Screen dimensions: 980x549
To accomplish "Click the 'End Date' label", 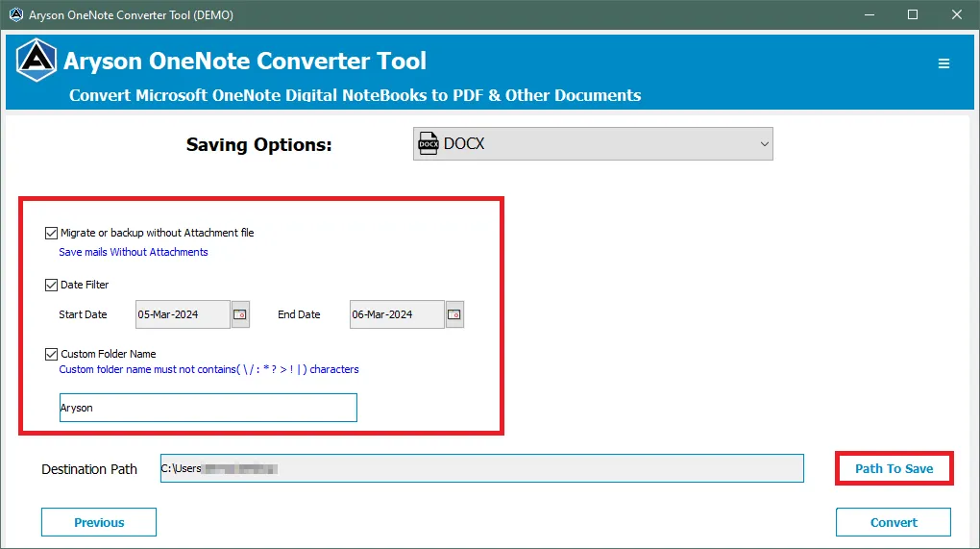I will click(299, 314).
